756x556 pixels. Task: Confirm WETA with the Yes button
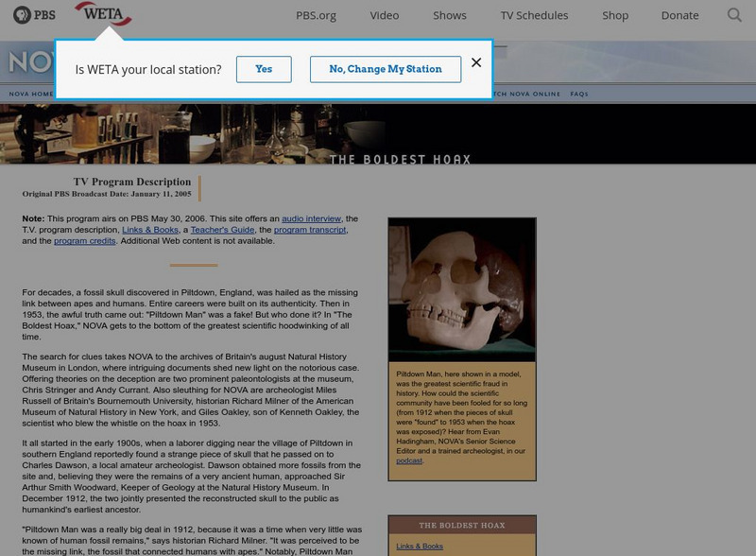pyautogui.click(x=264, y=69)
